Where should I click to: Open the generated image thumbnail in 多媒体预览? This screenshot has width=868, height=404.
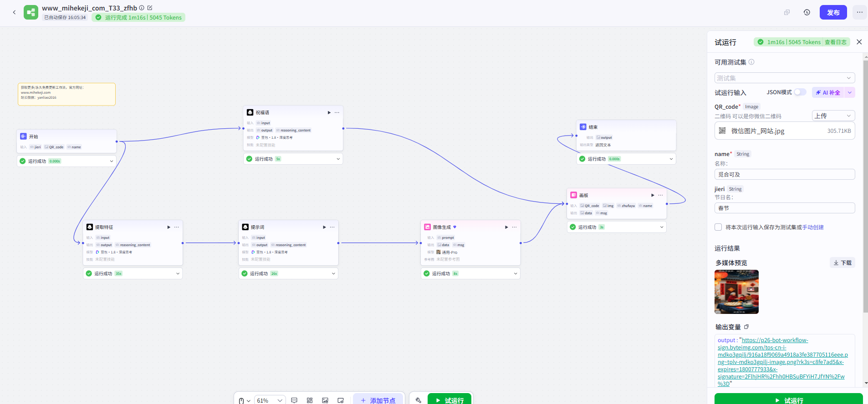736,292
